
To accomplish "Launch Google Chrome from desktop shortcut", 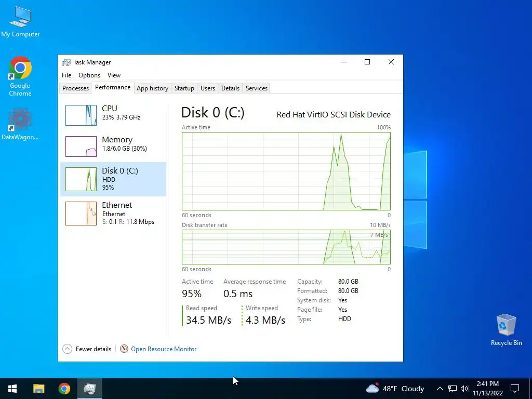I will tap(20, 76).
